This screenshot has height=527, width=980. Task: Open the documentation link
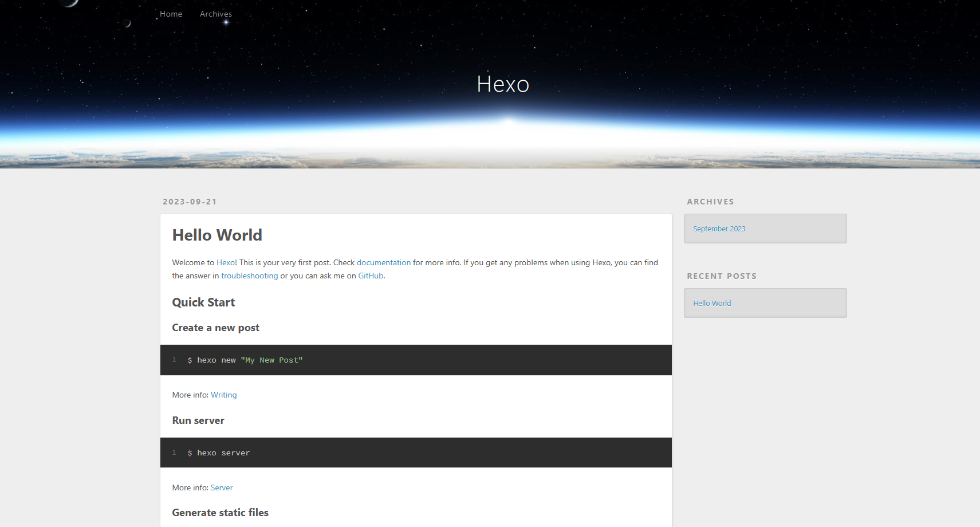tap(384, 262)
